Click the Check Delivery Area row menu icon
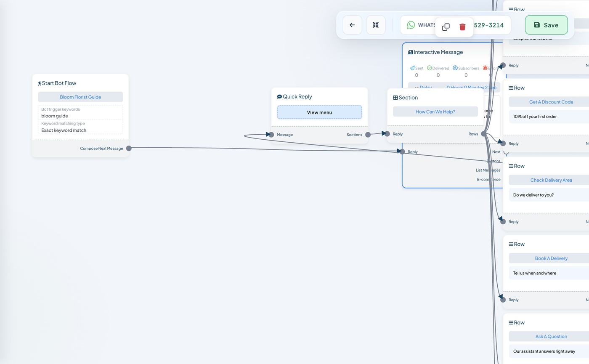Image resolution: width=589 pixels, height=364 pixels. tap(511, 166)
